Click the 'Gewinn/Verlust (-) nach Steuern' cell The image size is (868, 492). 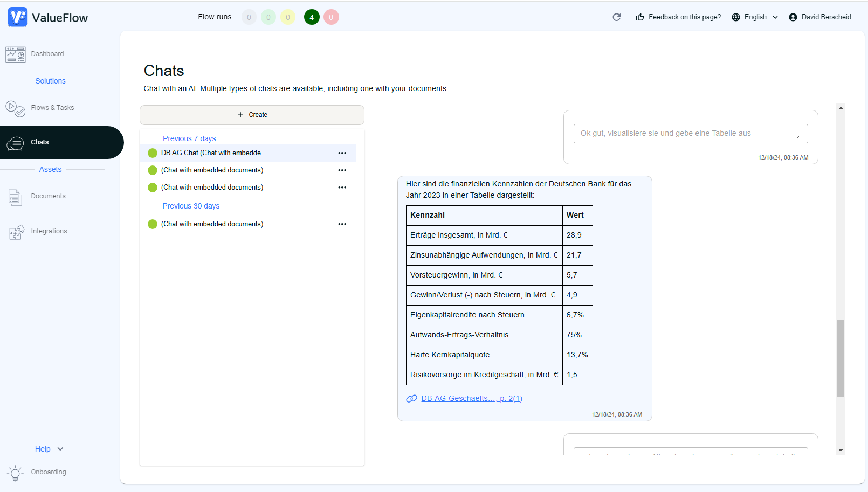click(x=484, y=295)
